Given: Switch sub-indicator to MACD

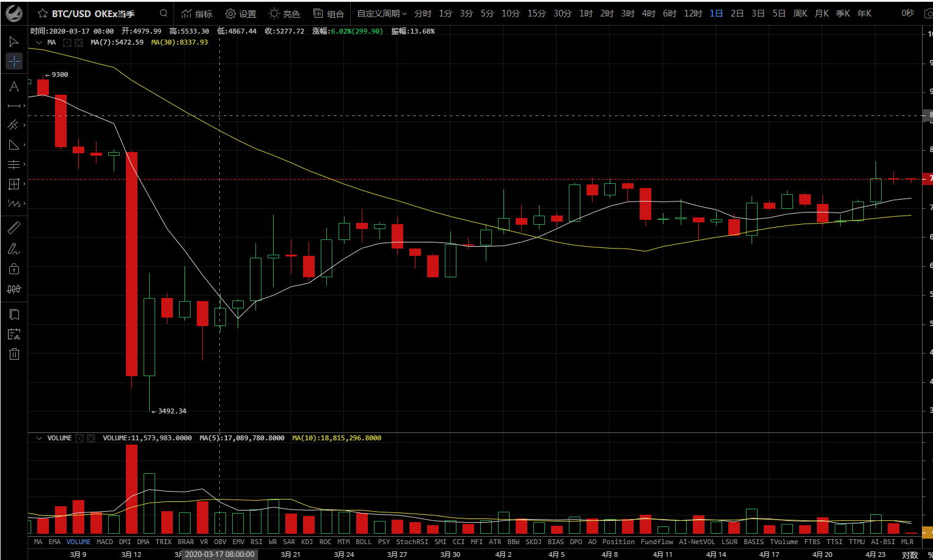Looking at the screenshot, I should [x=104, y=542].
